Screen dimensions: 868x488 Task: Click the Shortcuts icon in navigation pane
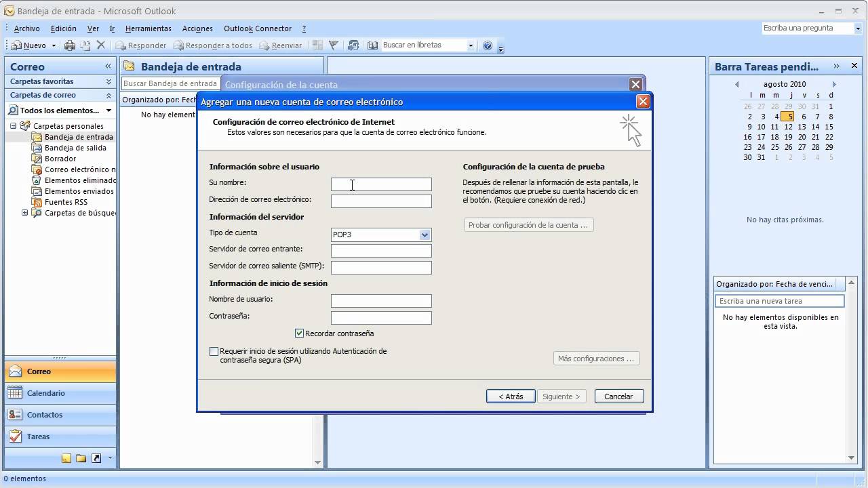pyautogui.click(x=96, y=458)
